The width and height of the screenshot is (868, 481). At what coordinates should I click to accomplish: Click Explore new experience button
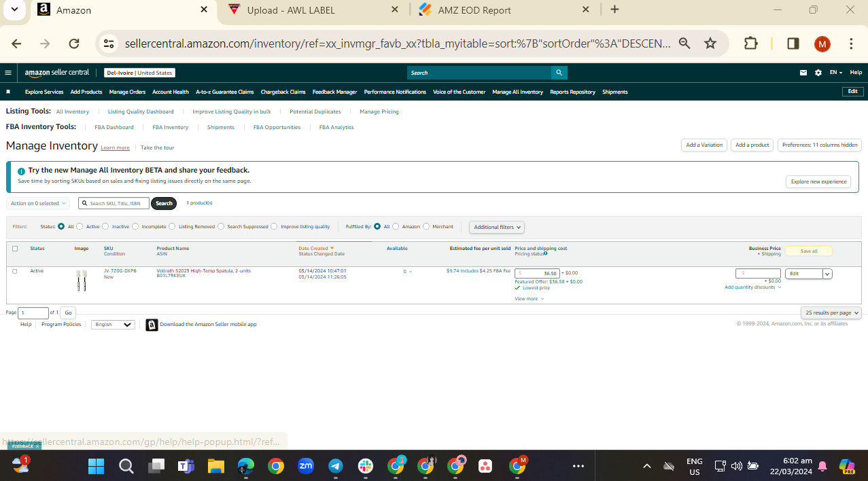point(818,181)
